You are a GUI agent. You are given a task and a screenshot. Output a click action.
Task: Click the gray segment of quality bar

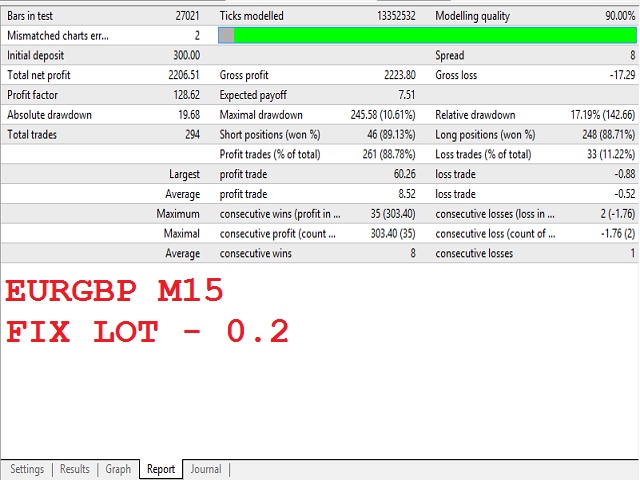pos(226,36)
